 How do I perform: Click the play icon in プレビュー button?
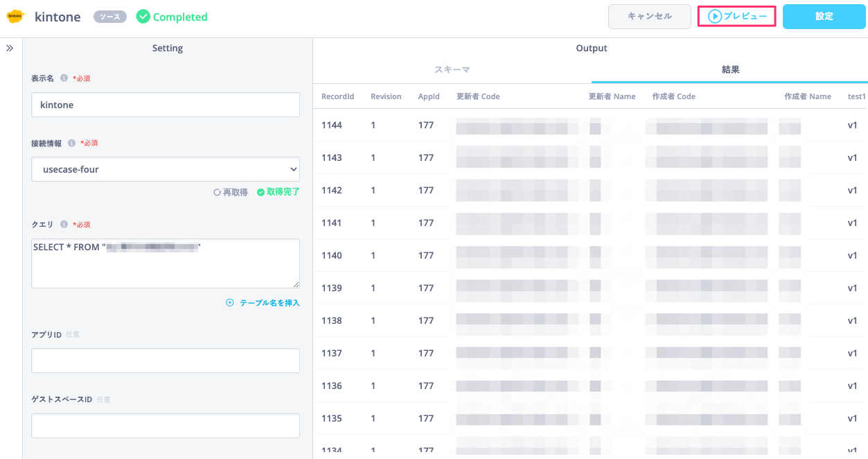pyautogui.click(x=715, y=17)
